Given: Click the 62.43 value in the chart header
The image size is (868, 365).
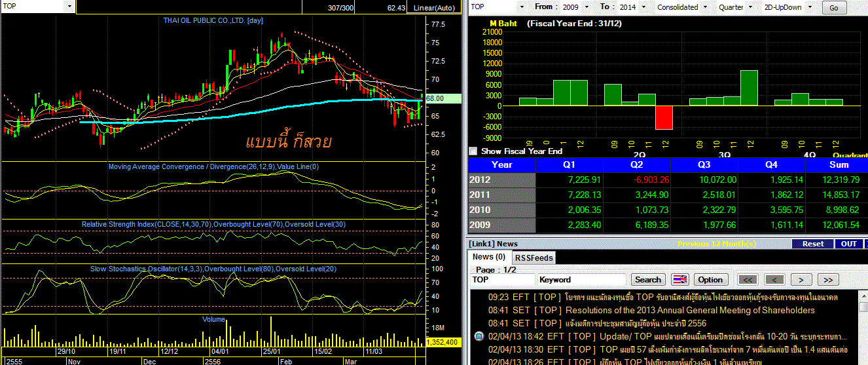Looking at the screenshot, I should coord(396,9).
